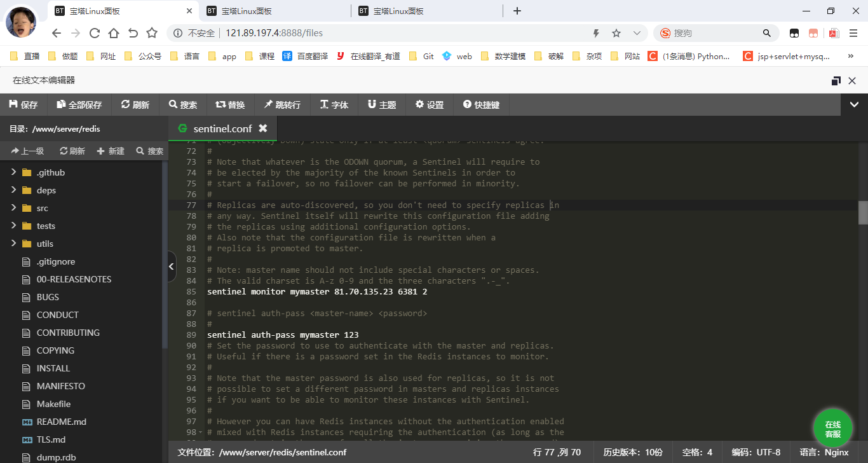868x463 pixels.
Task: Expand the utils folder
Action: coord(13,244)
